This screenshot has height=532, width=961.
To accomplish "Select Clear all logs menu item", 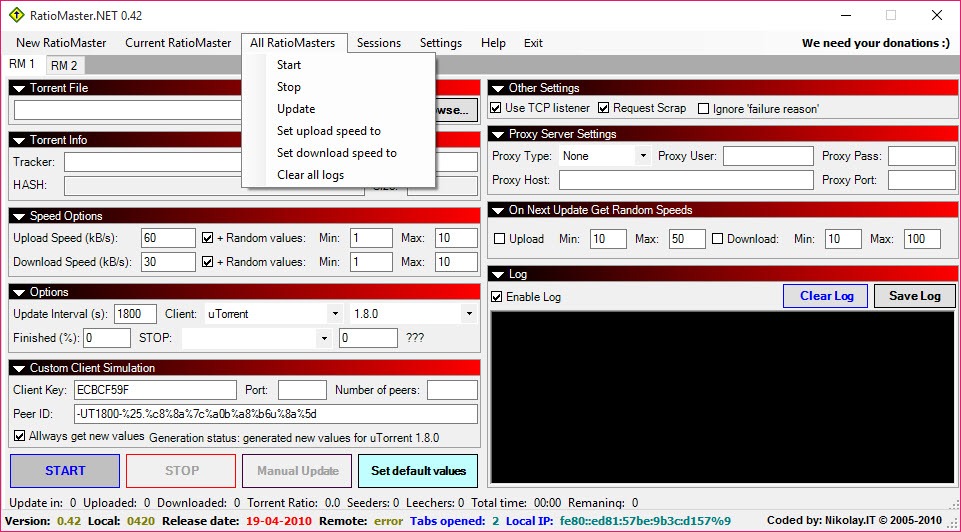I will click(x=338, y=175).
